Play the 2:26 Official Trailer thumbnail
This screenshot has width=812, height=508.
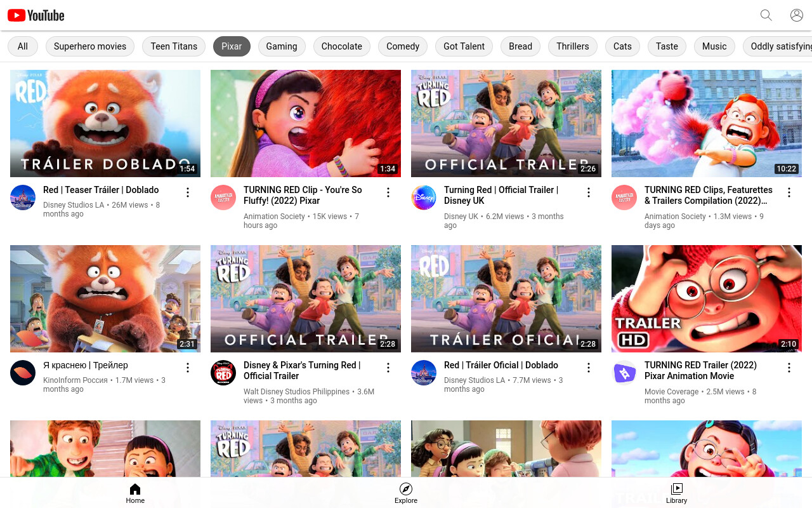506,123
